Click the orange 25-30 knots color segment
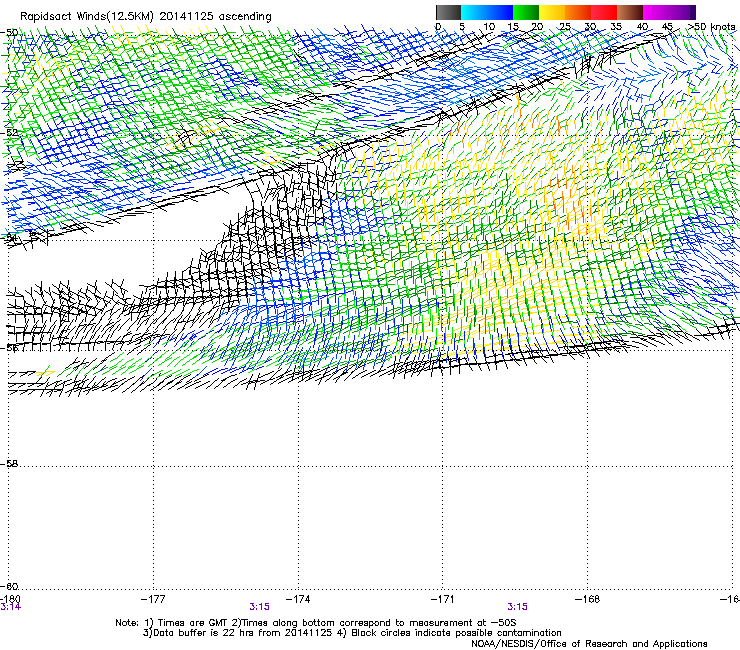The image size is (740, 650). (578, 12)
